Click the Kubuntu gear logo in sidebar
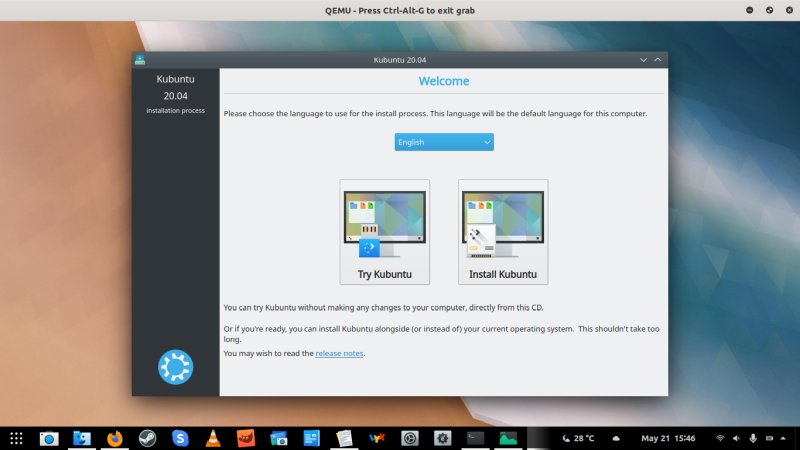 coord(175,367)
